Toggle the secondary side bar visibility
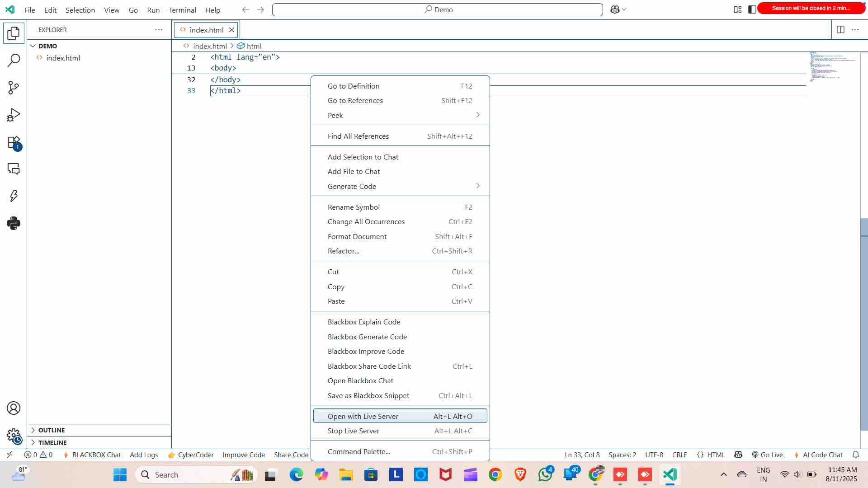This screenshot has width=868, height=488. coord(752,9)
